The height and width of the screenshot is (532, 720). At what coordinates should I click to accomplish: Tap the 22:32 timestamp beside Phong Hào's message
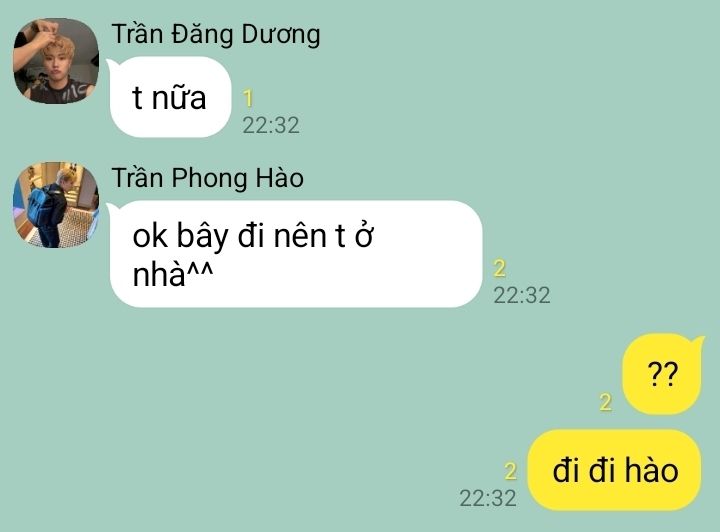click(522, 295)
